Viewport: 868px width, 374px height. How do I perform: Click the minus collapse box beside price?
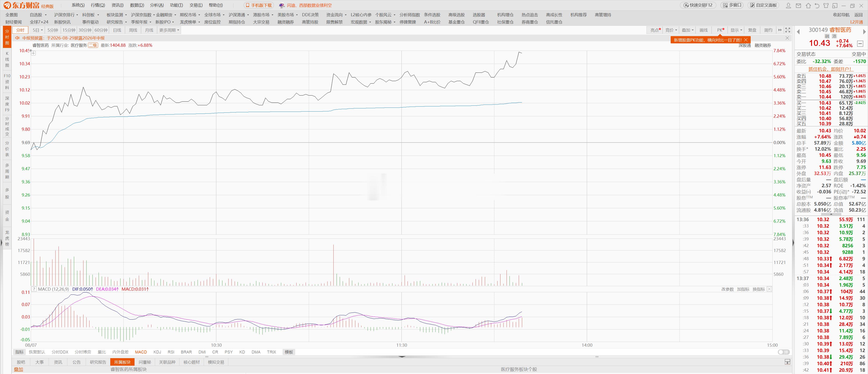[860, 43]
